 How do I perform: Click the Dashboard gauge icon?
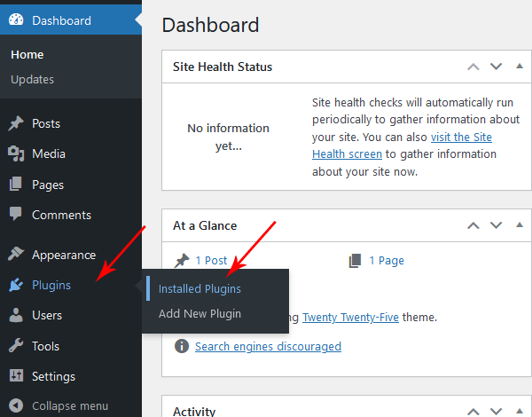coord(16,20)
